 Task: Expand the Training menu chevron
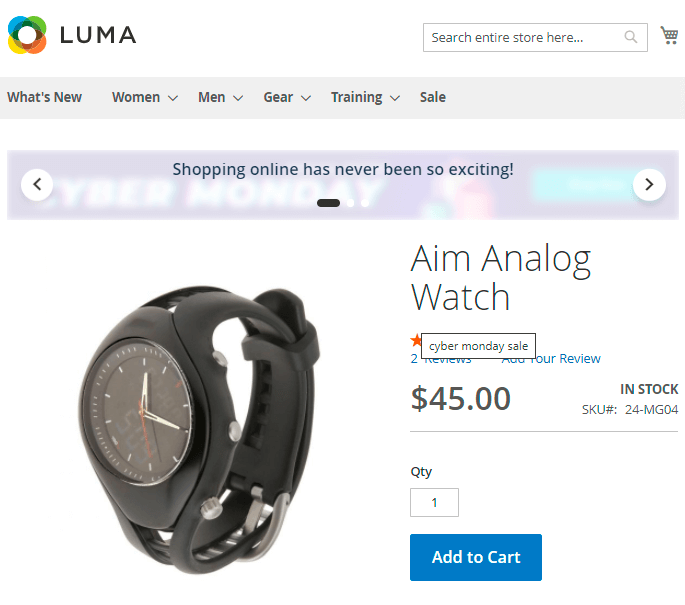tap(394, 98)
